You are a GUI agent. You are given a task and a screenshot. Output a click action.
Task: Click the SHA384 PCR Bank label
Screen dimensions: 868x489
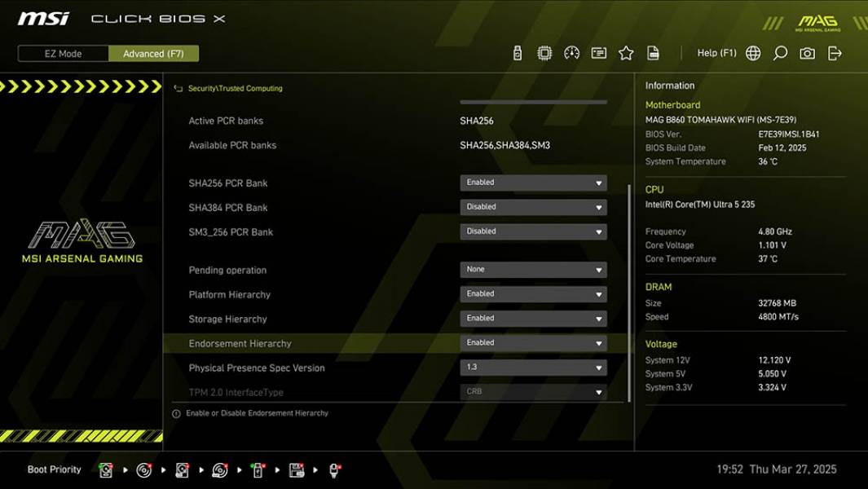[x=228, y=208]
